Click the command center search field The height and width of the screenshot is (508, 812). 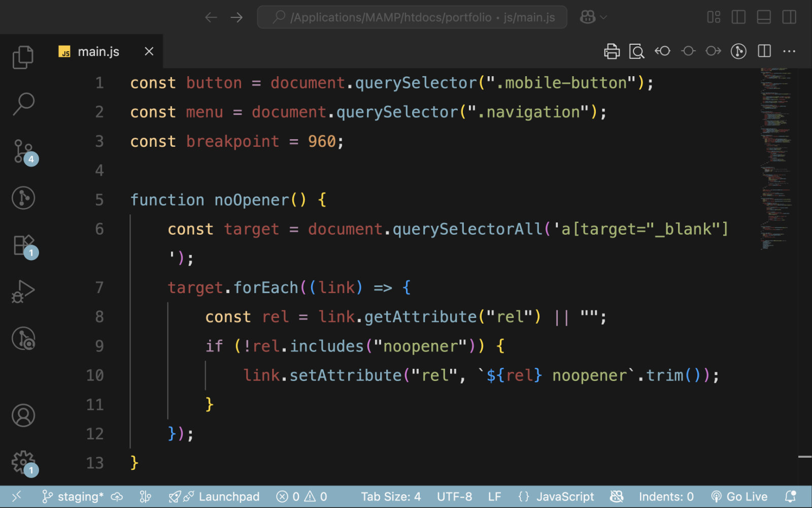click(412, 17)
